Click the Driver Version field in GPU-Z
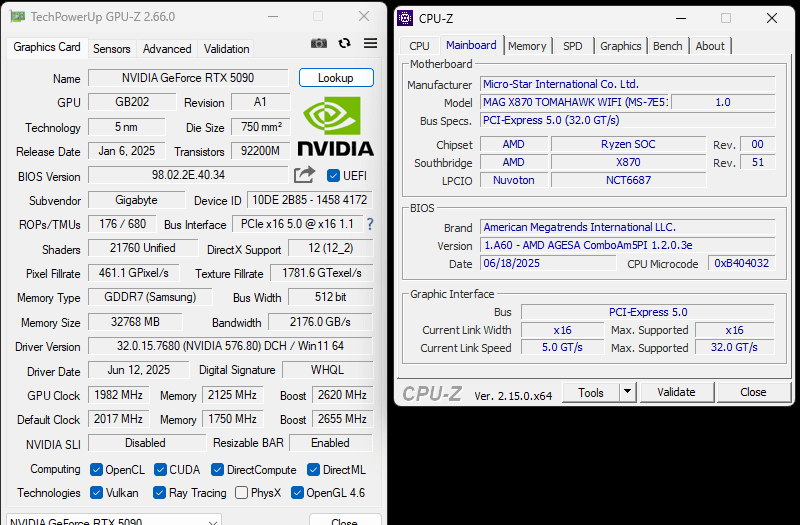 coord(230,346)
